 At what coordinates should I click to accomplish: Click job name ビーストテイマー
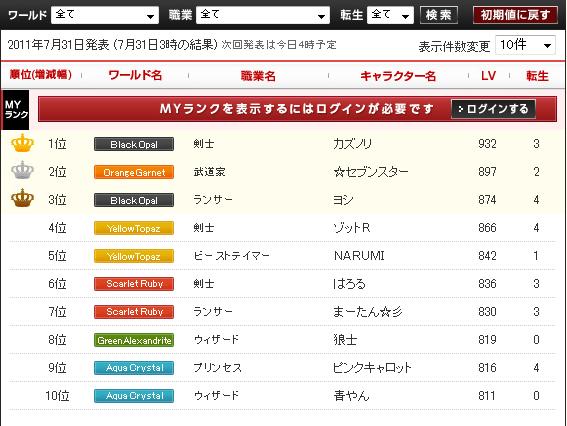click(x=231, y=256)
